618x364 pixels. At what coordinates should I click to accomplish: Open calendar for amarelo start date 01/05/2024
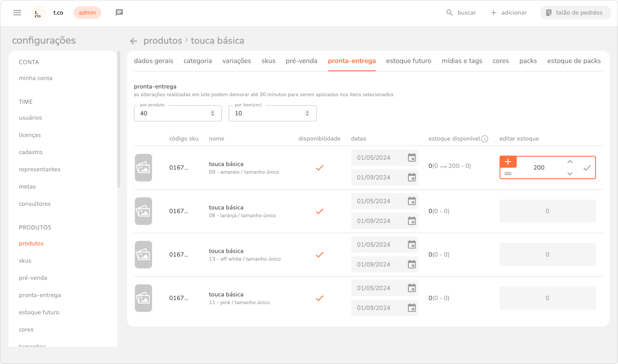coord(412,158)
